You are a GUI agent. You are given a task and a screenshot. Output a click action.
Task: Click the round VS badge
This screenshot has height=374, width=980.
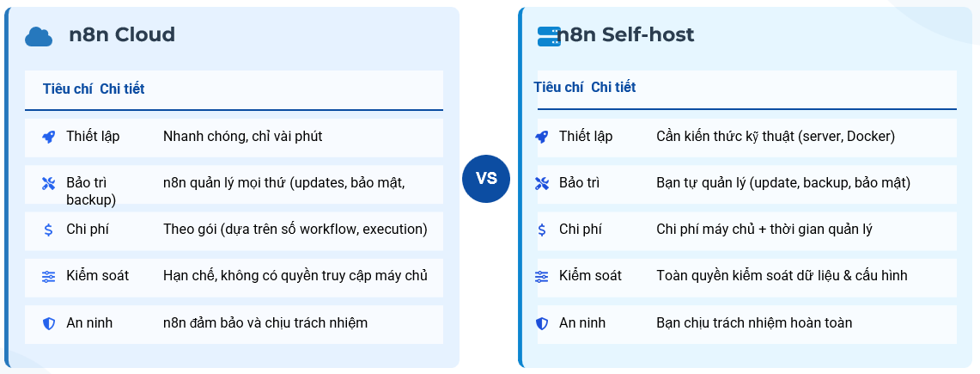[486, 179]
